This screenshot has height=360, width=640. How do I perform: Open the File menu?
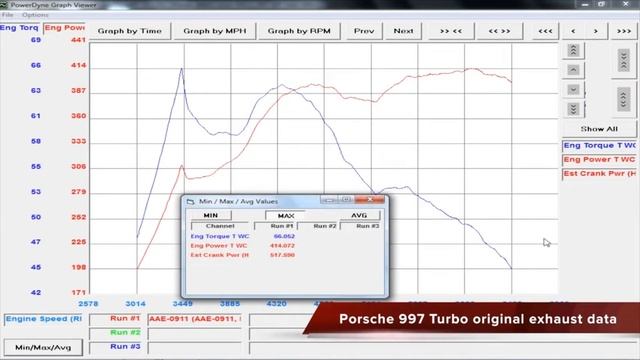click(x=7, y=15)
